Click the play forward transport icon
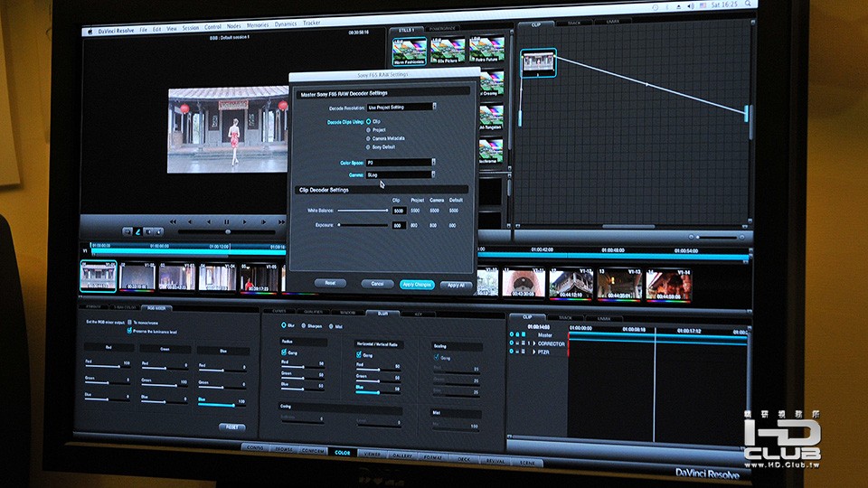This screenshot has height=488, width=868. click(x=245, y=222)
